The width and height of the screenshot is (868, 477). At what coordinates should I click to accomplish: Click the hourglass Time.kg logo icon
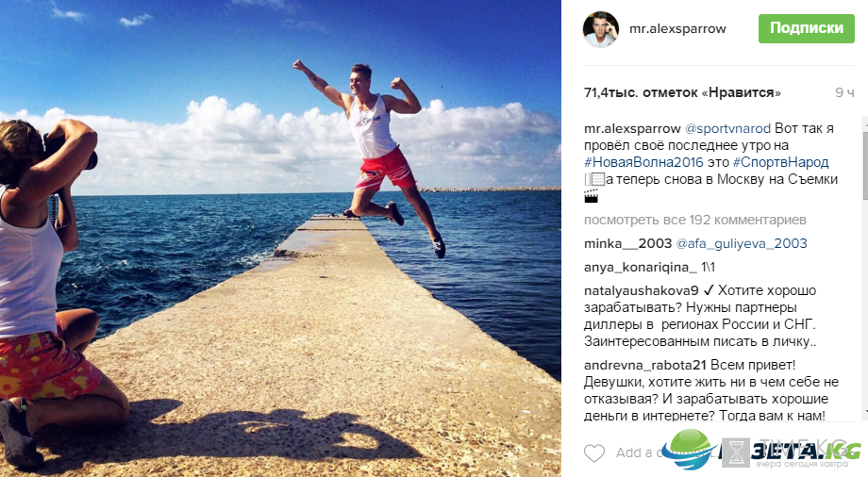[736, 452]
